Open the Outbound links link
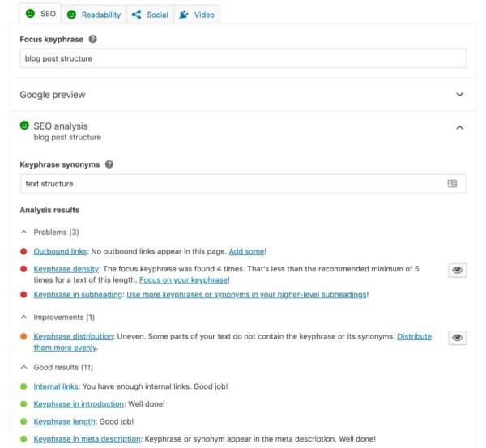 coord(60,251)
